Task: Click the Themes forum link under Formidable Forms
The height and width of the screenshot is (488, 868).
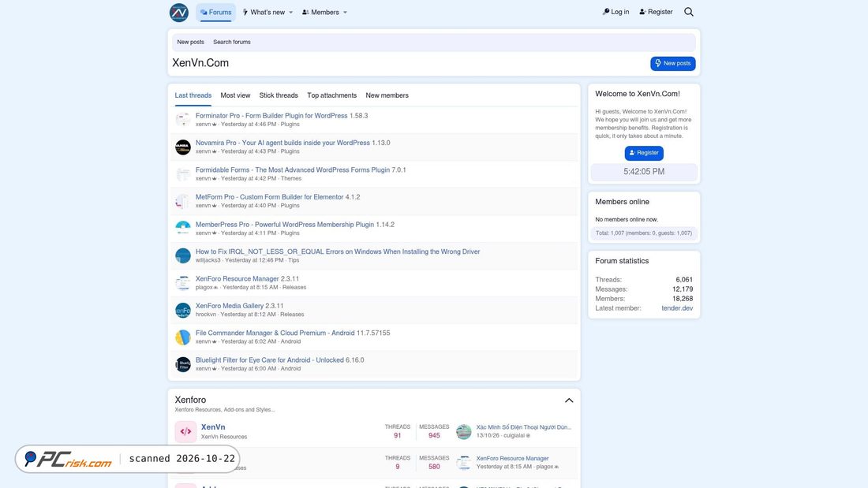Action: (291, 179)
